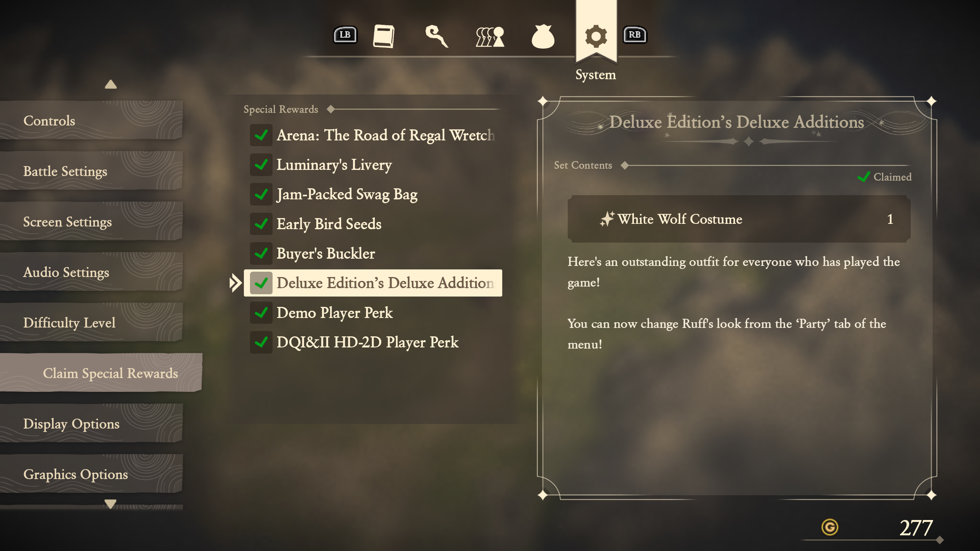The image size is (980, 551).
Task: Open the Difficulty Level option
Action: point(91,323)
